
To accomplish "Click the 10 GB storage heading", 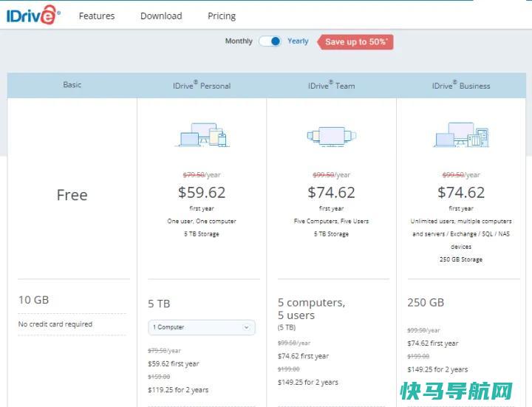I will [x=33, y=300].
